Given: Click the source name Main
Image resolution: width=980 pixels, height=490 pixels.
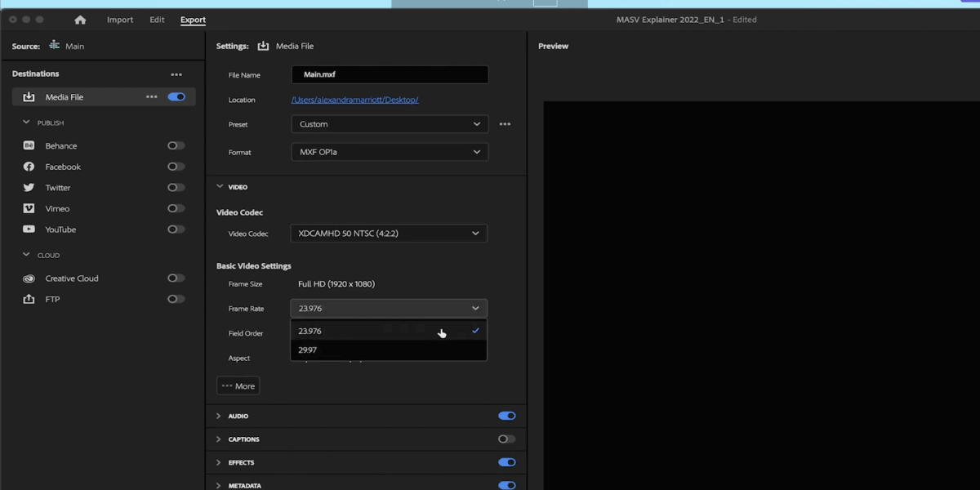Looking at the screenshot, I should point(74,47).
